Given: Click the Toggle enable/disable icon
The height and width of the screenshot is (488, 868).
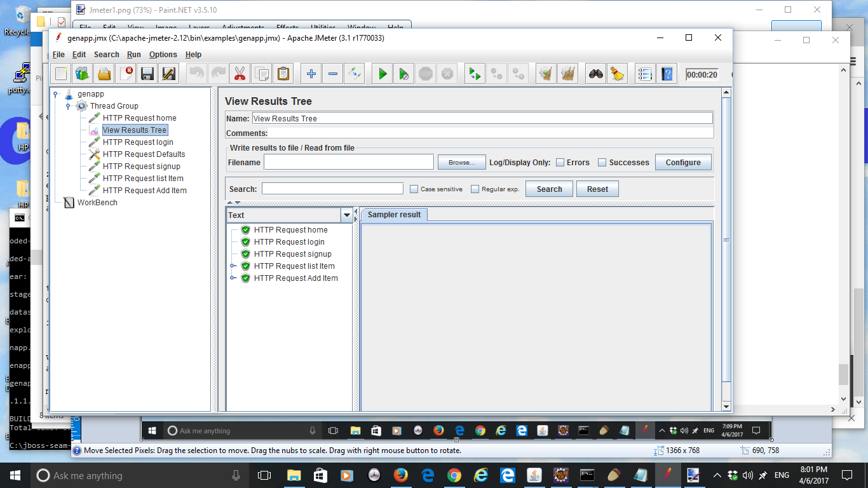Looking at the screenshot, I should click(x=354, y=74).
